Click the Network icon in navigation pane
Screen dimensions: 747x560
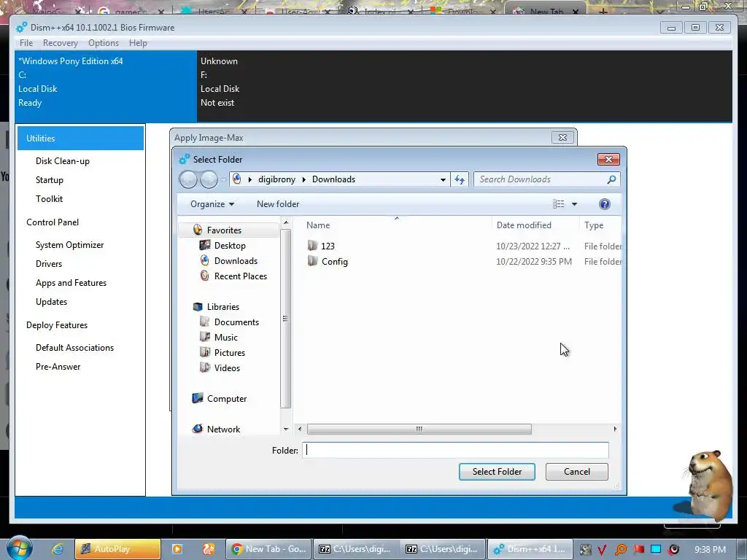(x=198, y=429)
